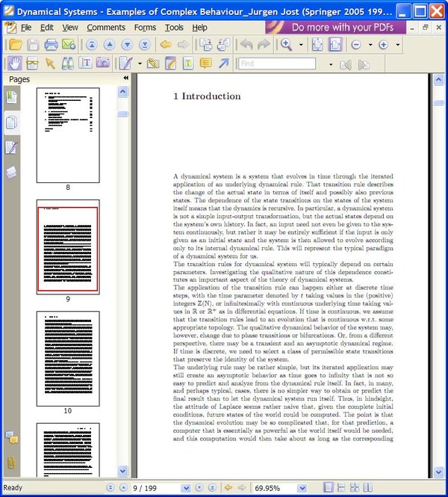Viewport: 448px width, 497px height.
Task: Open the Comments panel at sidebar bottom
Action: (12, 438)
